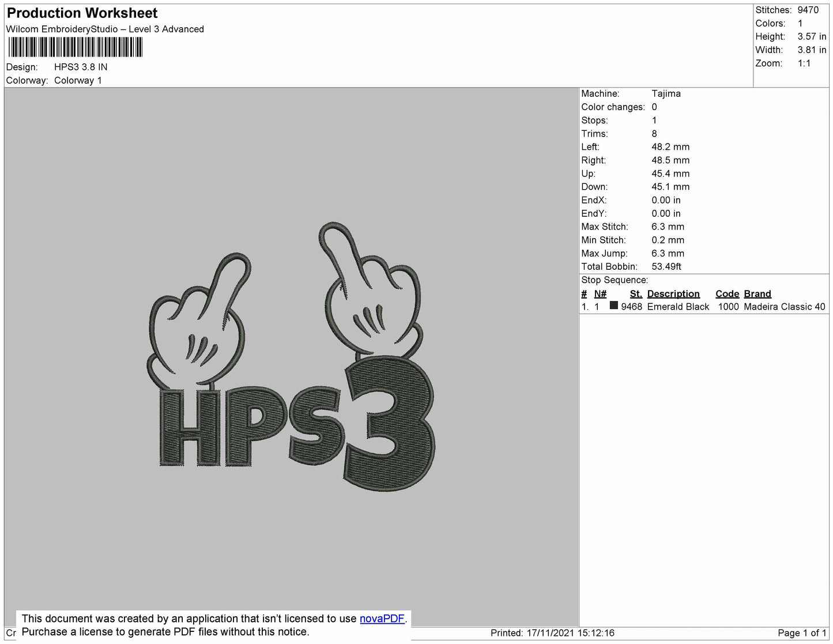Click the Total Bobbin value '53.49ft'
This screenshot has height=644, width=833.
[x=666, y=266]
